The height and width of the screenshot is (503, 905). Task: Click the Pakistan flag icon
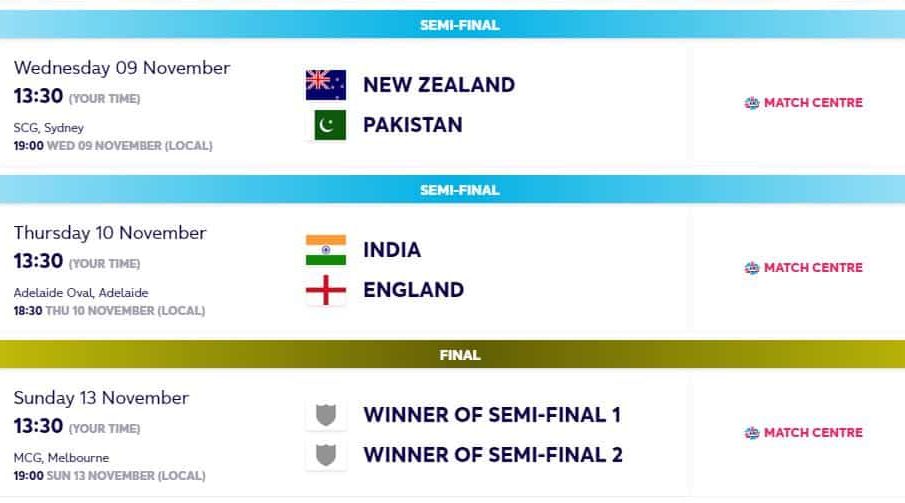coord(326,125)
